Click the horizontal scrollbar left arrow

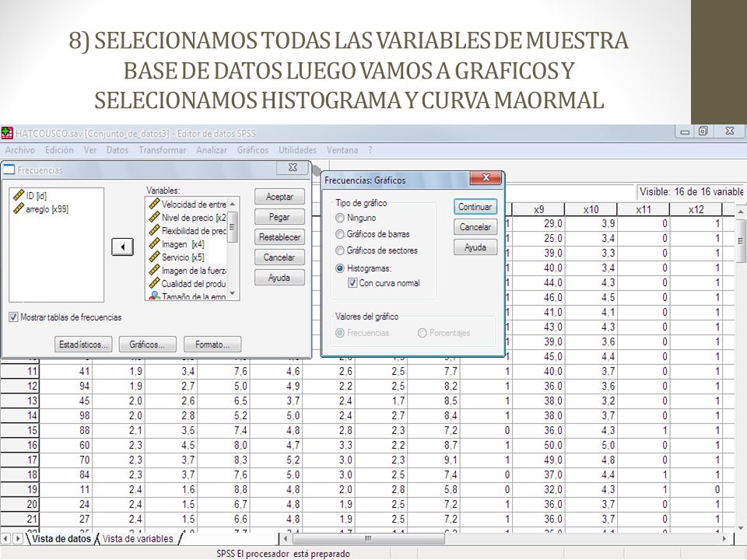click(286, 538)
